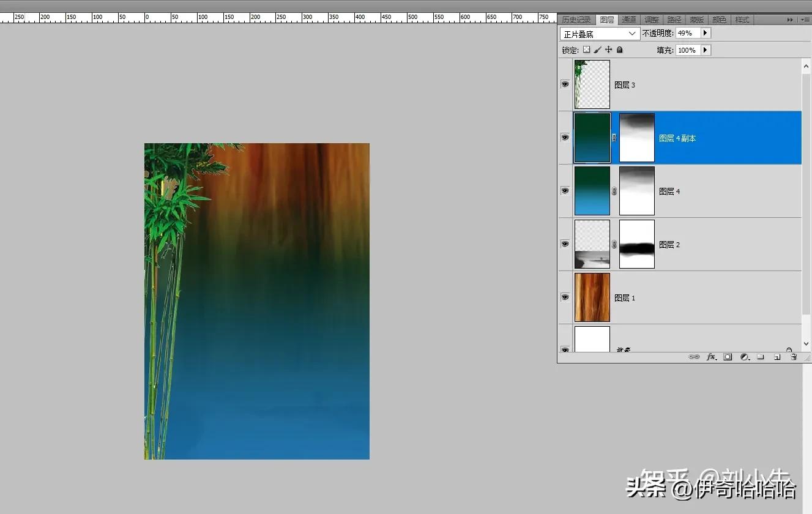This screenshot has width=812, height=514.
Task: Open the fx layer style menu
Action: [x=711, y=357]
